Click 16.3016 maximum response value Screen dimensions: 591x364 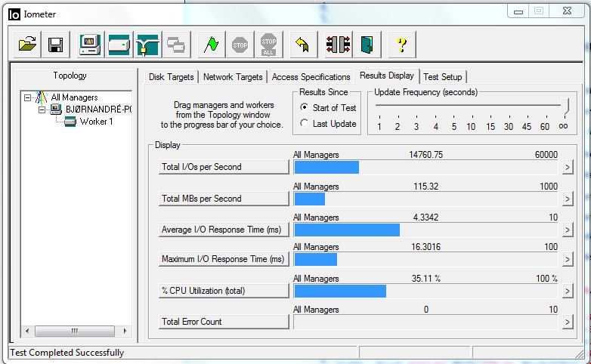426,246
